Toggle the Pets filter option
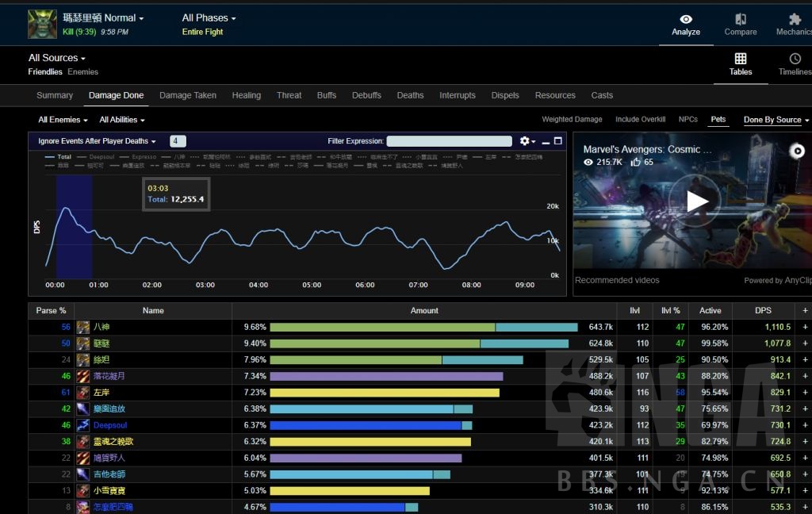Viewport: 812px width, 514px height. [718, 120]
